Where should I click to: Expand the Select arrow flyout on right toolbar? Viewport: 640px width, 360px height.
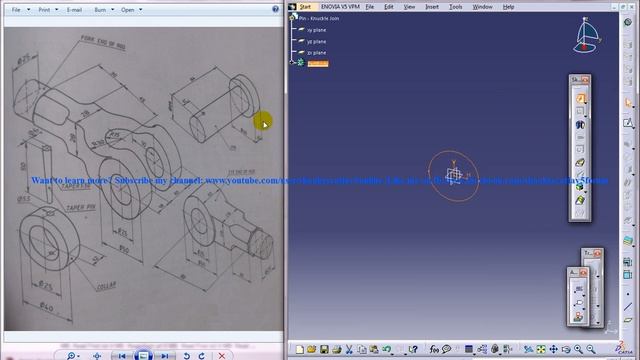coord(633,107)
